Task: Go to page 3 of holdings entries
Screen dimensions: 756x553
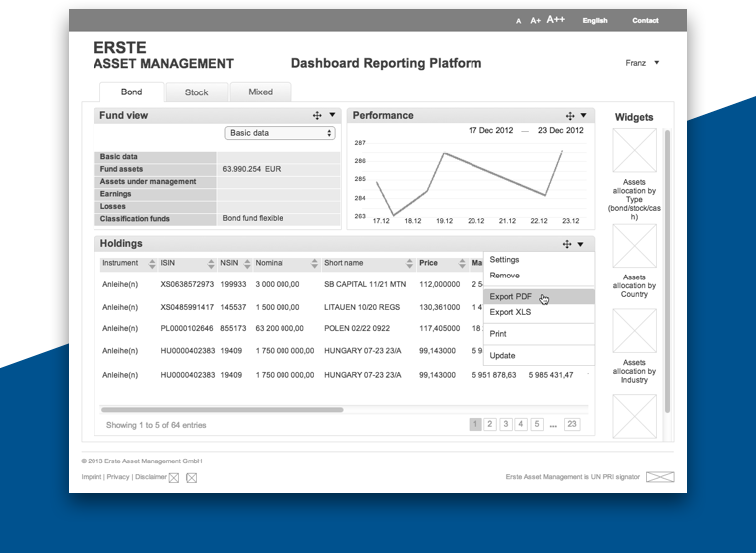Action: (x=506, y=424)
